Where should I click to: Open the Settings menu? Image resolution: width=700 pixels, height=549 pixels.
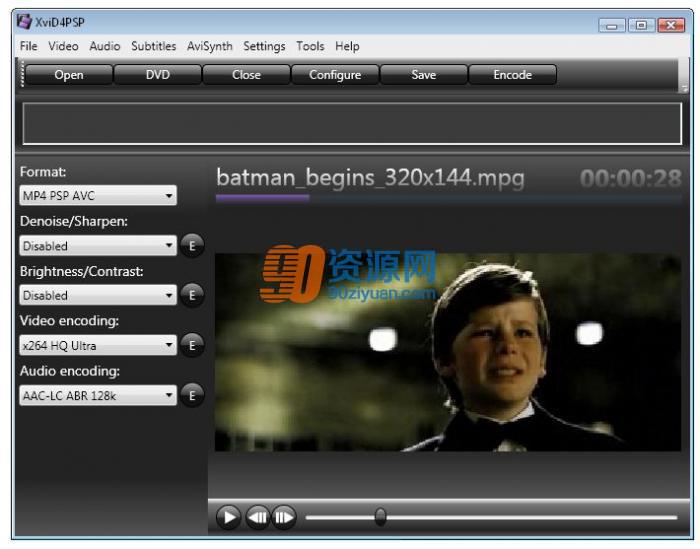pos(264,46)
